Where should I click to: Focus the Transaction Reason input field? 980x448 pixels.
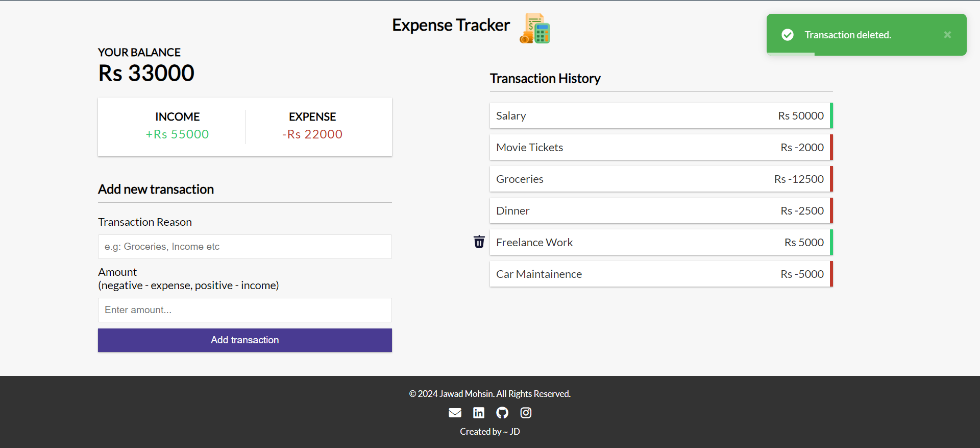click(245, 247)
